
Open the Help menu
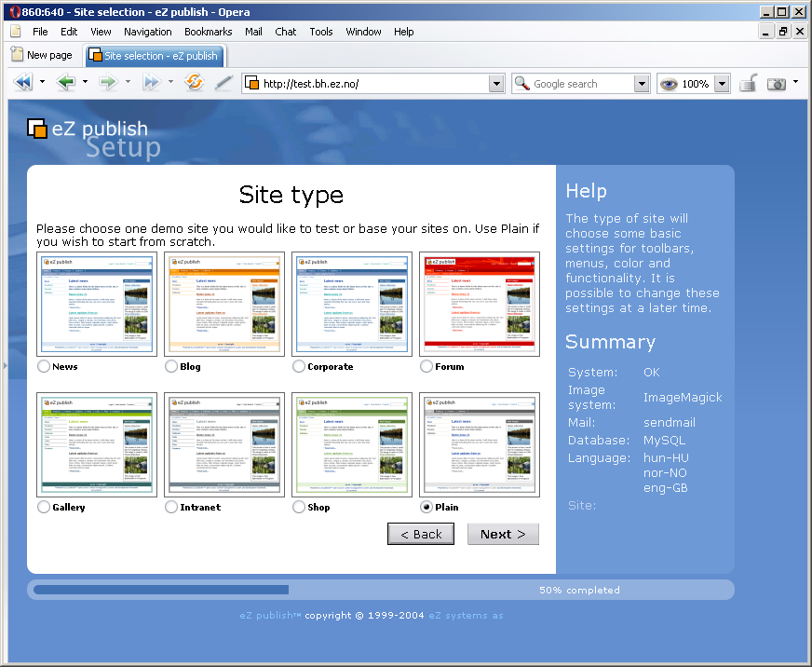click(x=403, y=32)
